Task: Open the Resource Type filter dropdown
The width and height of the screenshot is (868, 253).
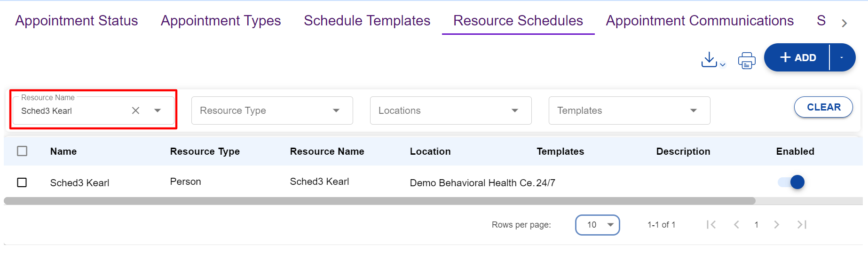Action: point(272,111)
